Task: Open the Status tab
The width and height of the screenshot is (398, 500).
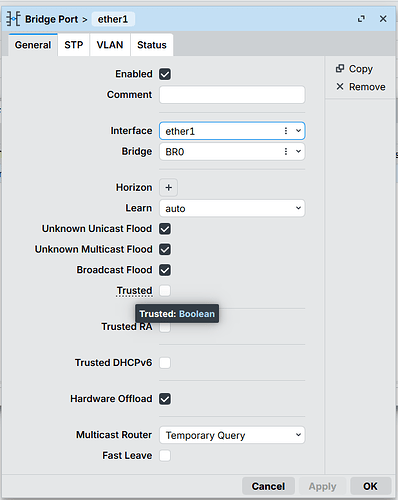Action: [152, 45]
